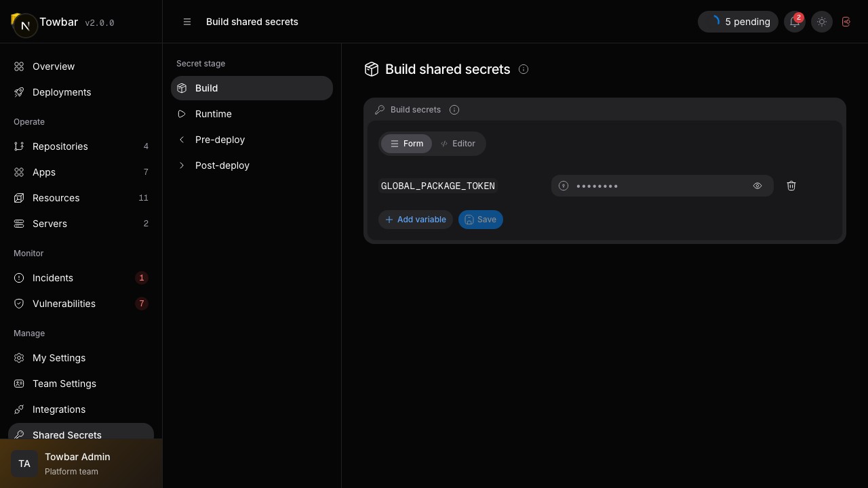Navigate to Apps

[x=81, y=172]
